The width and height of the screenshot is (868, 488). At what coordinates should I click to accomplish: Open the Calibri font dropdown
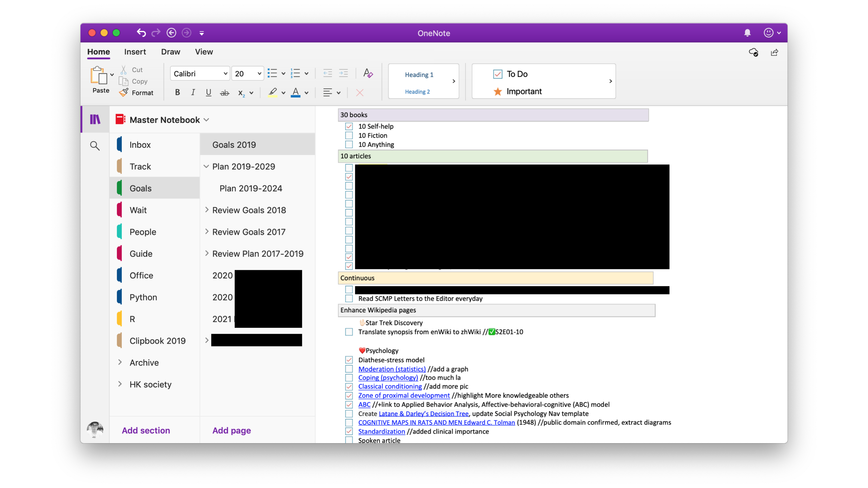[x=200, y=73]
